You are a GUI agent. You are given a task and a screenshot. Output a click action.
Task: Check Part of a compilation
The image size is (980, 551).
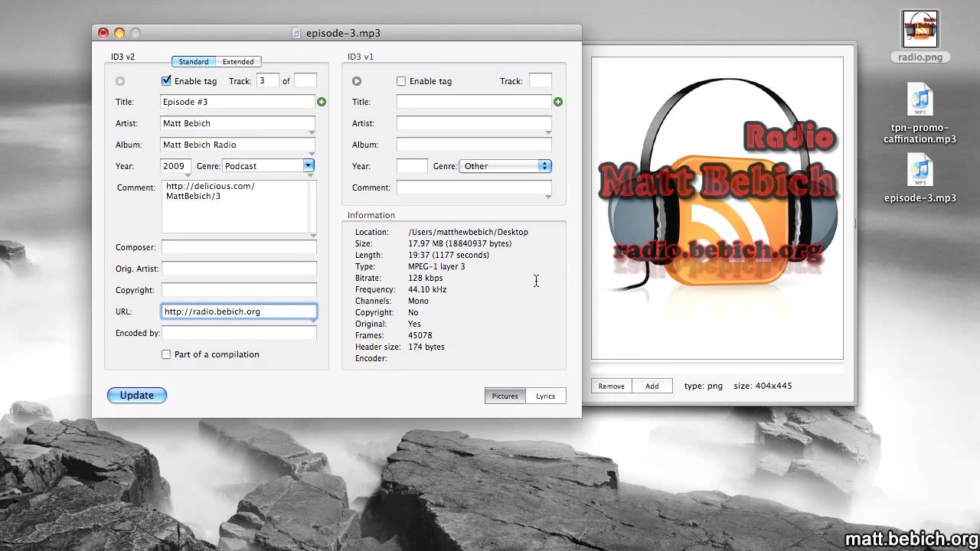point(166,354)
